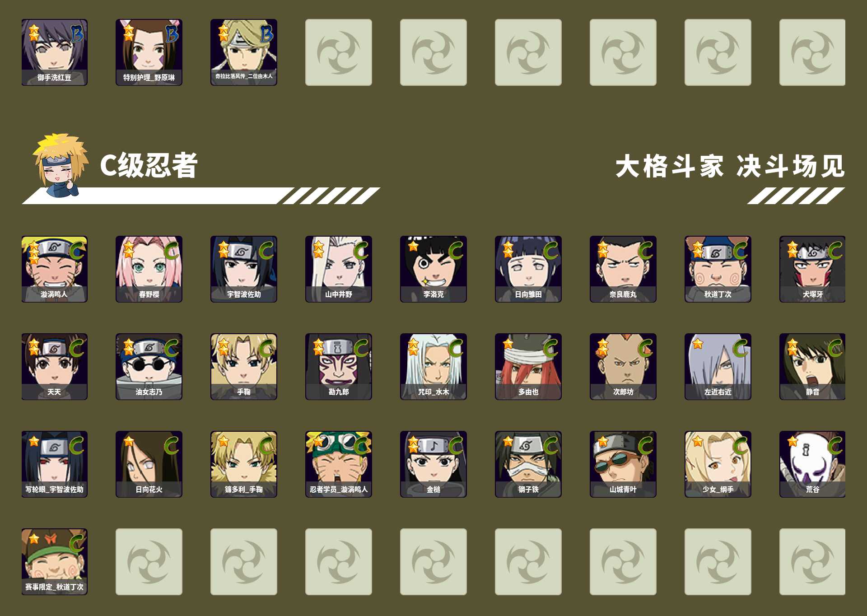The width and height of the screenshot is (867, 616).
Task: Select the 漩涡鸣人 ninja portrait
Action: tap(54, 269)
